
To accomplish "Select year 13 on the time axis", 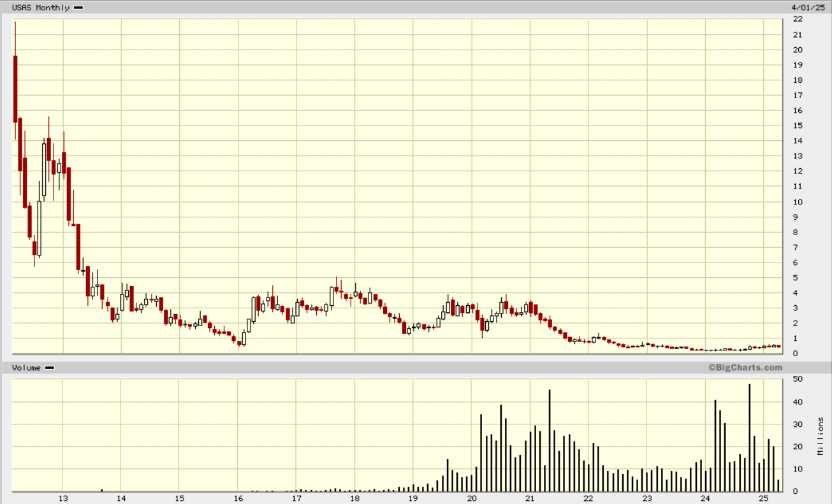I will (63, 498).
